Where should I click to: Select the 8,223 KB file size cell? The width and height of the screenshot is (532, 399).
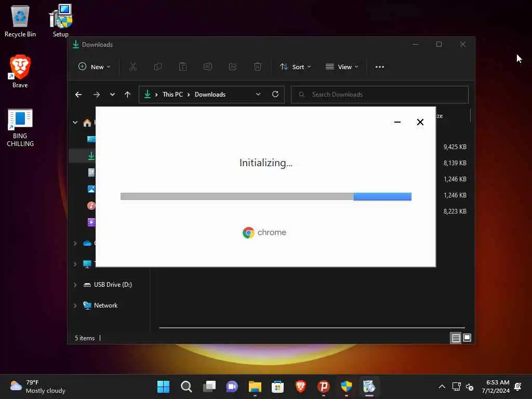pos(455,211)
